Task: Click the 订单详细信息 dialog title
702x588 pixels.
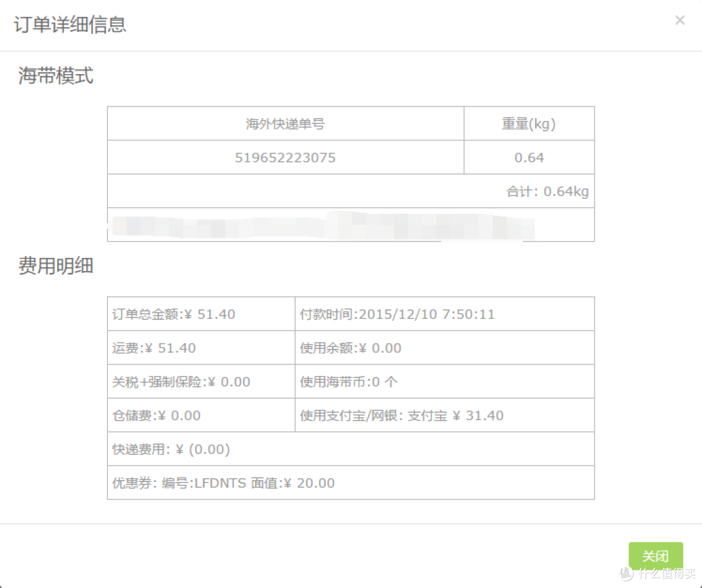Action: coord(70,24)
